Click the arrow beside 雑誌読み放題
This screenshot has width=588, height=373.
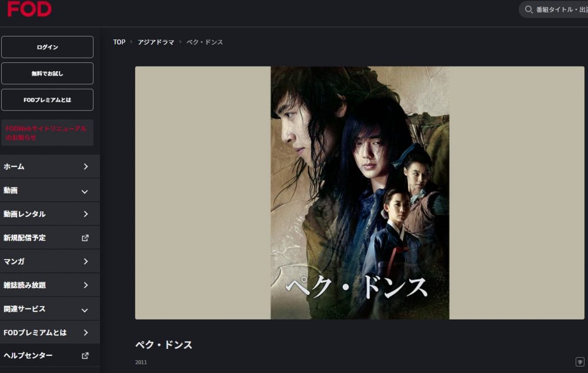tap(85, 285)
